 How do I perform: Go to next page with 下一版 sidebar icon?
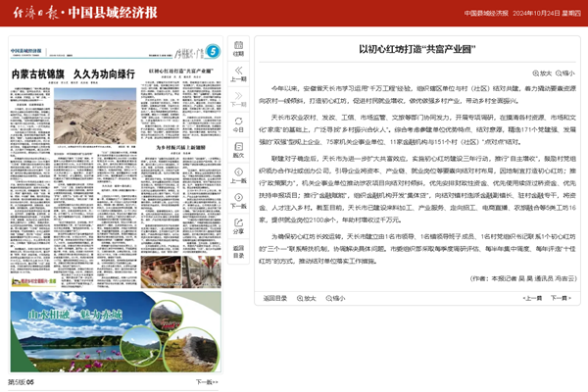pos(239,203)
